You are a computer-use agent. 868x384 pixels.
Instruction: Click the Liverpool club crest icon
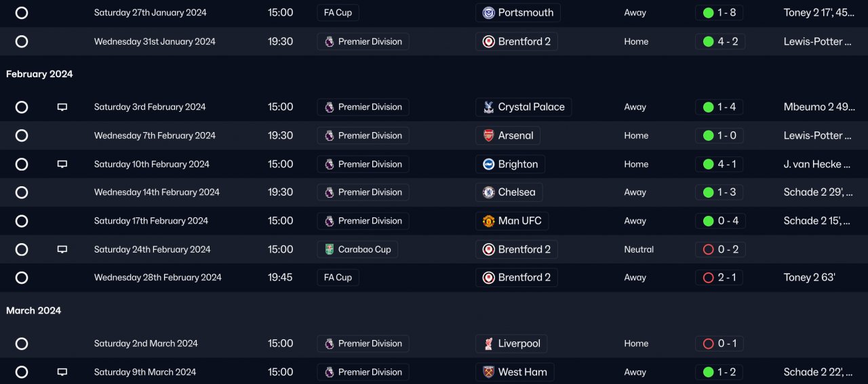[488, 343]
